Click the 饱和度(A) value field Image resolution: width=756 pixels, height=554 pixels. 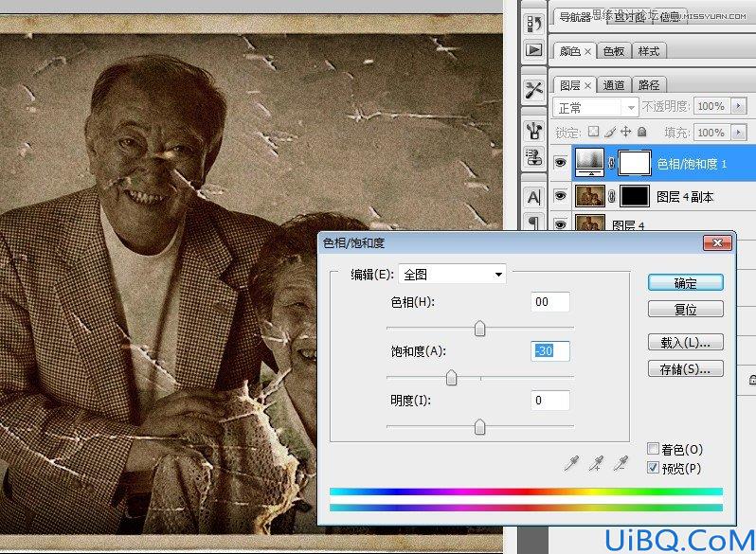pyautogui.click(x=550, y=351)
